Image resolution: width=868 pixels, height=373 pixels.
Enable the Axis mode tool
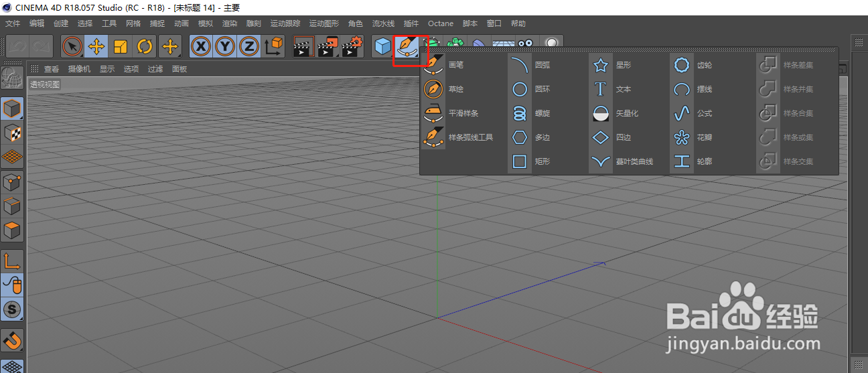click(x=13, y=261)
